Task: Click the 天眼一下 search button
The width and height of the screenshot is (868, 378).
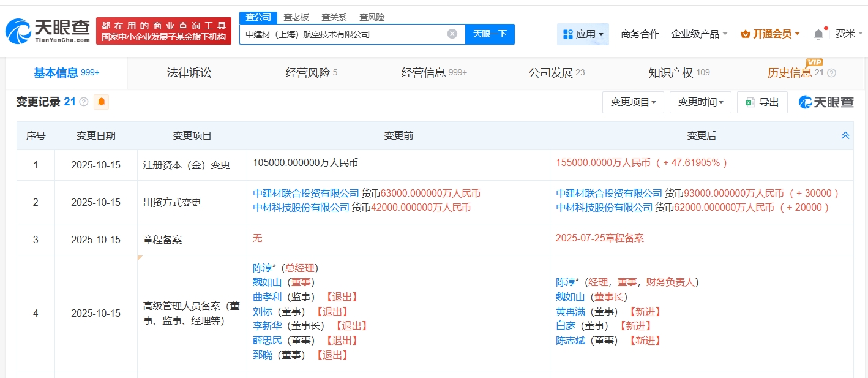Action: point(490,34)
